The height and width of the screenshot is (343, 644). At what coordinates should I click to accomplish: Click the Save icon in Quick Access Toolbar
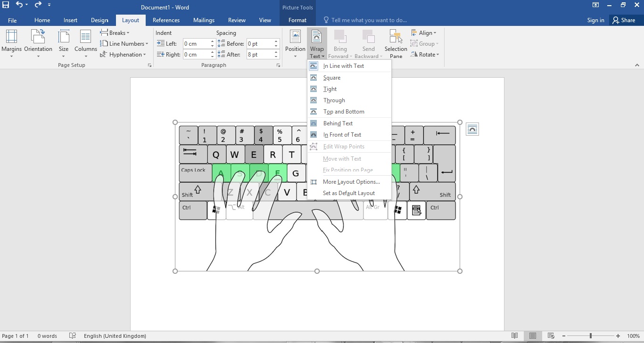click(6, 5)
